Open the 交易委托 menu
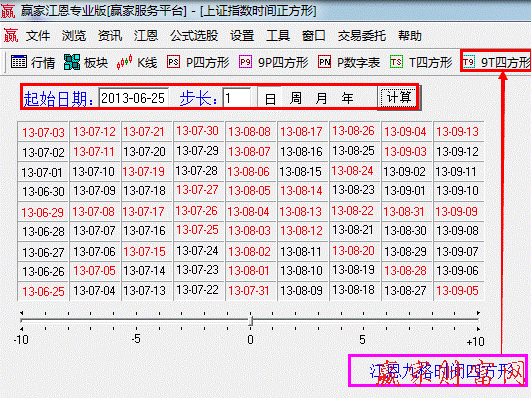The image size is (531, 398). (362, 35)
